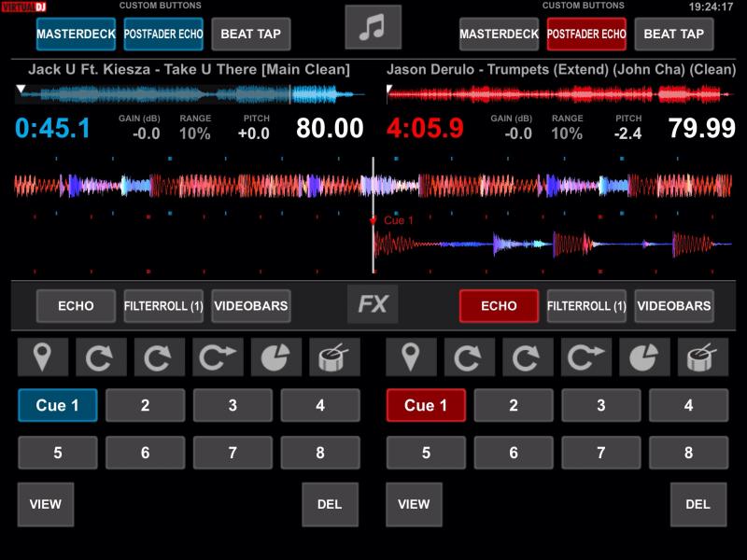Click right deck DEL button

pos(698,504)
